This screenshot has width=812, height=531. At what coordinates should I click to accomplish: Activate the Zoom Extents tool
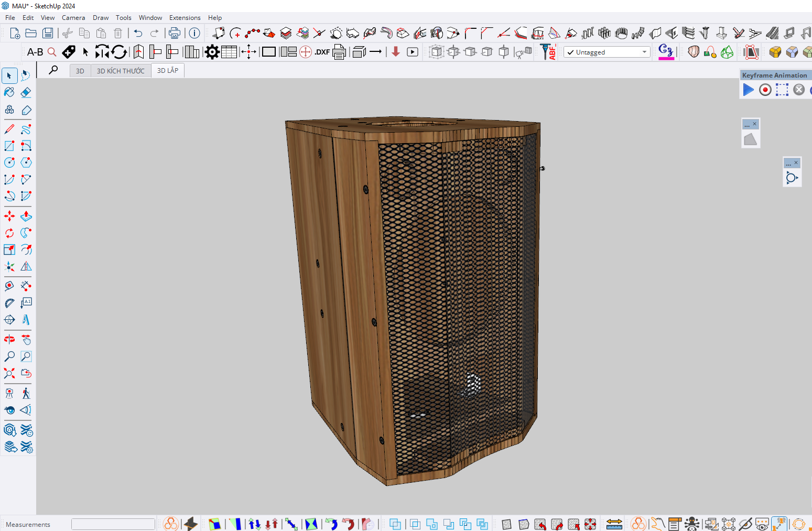[x=9, y=373]
